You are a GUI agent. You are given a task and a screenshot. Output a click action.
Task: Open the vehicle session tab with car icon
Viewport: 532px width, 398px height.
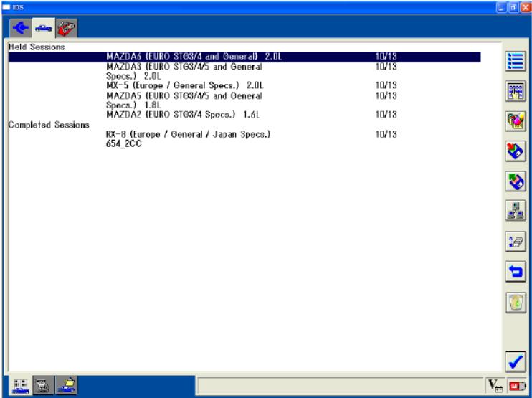tap(44, 28)
